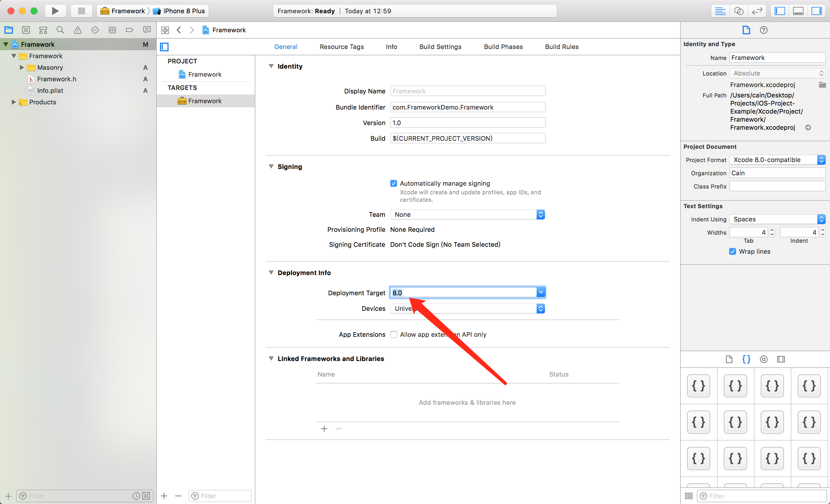Click the Bundle Identifier text field

(467, 107)
